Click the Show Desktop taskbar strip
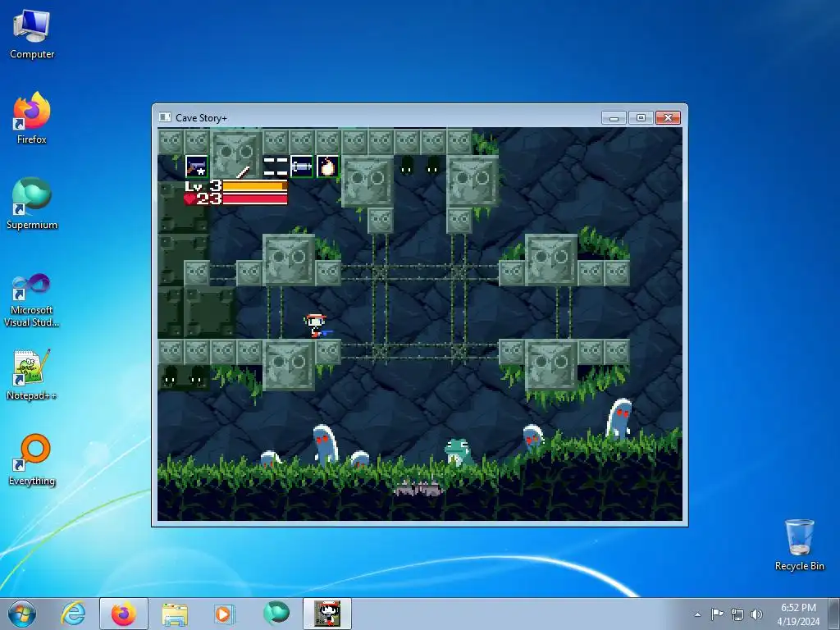This screenshot has height=630, width=840. click(834, 614)
